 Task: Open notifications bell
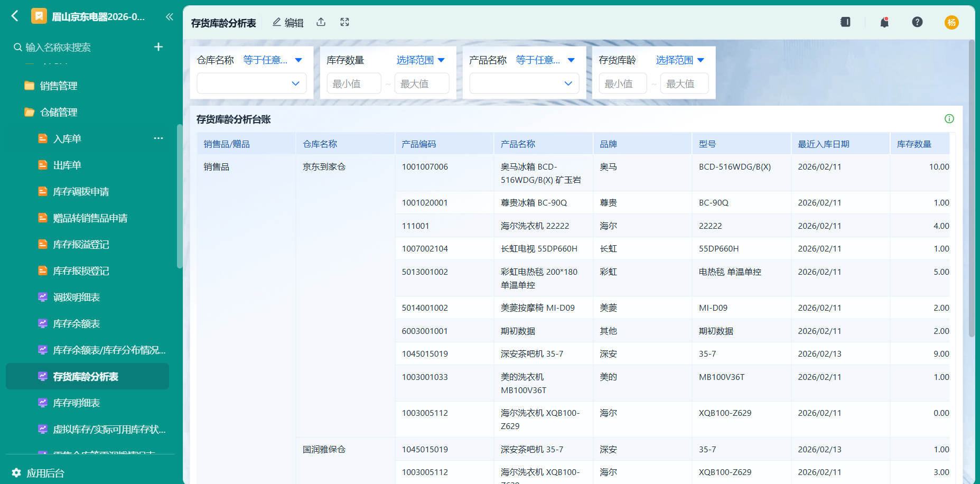pos(884,22)
